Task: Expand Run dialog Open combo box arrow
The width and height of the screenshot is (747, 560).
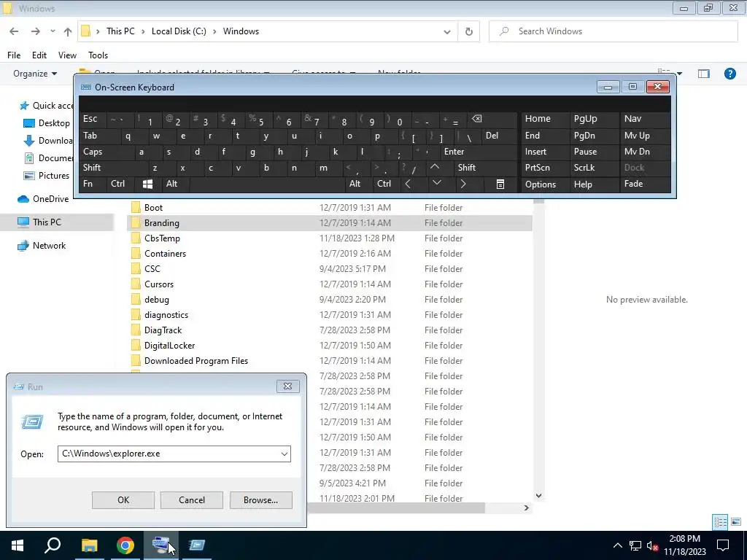Action: pos(285,454)
